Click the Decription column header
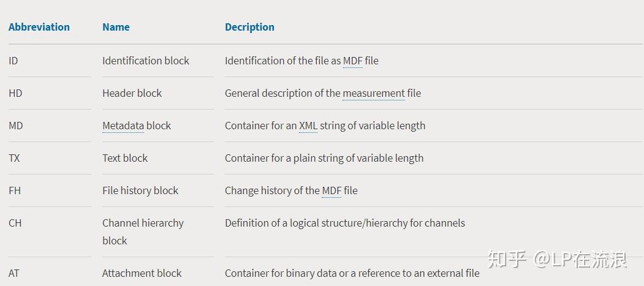The height and width of the screenshot is (286, 644). (249, 27)
